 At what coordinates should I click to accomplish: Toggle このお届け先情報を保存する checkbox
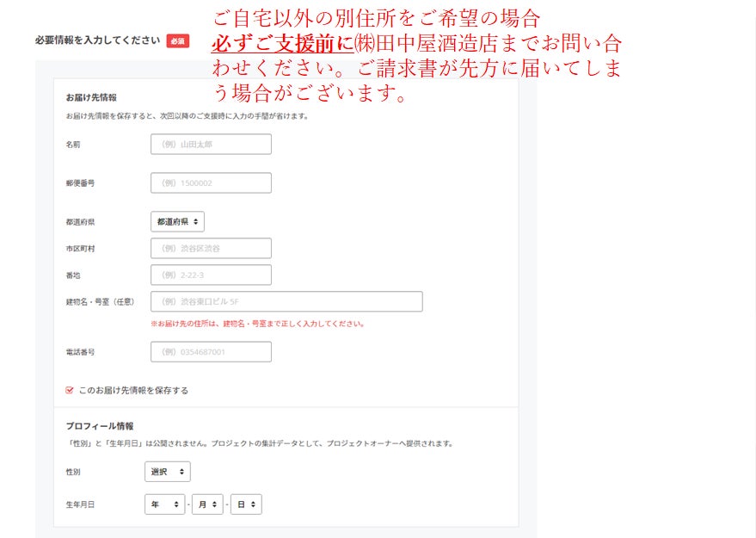pyautogui.click(x=70, y=390)
